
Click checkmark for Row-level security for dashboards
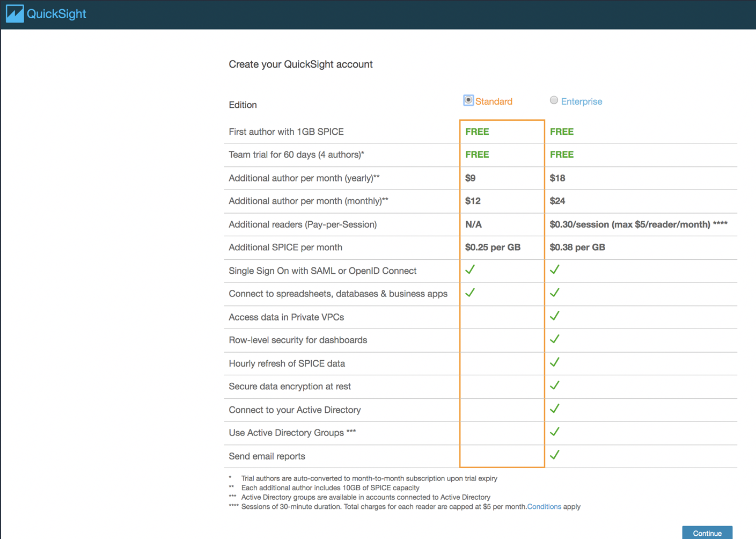click(555, 339)
